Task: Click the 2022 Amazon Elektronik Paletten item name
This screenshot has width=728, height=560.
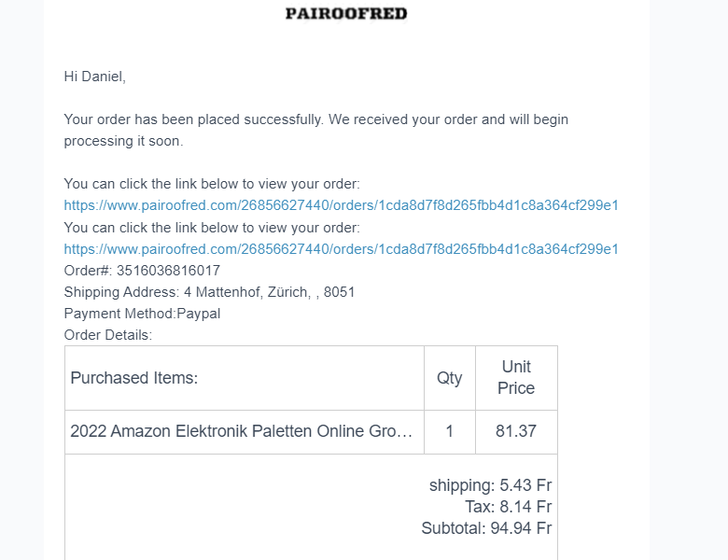Action: pyautogui.click(x=241, y=432)
